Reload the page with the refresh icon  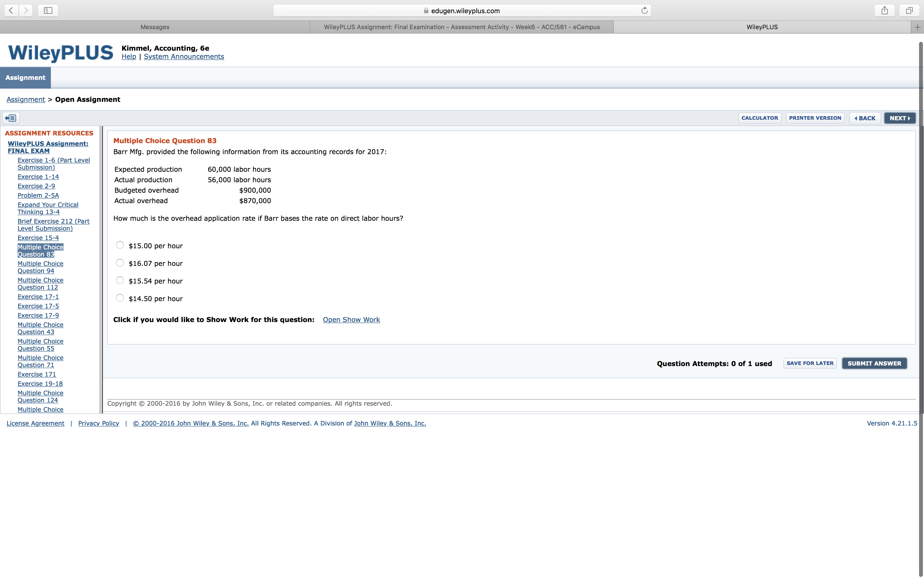pos(644,10)
